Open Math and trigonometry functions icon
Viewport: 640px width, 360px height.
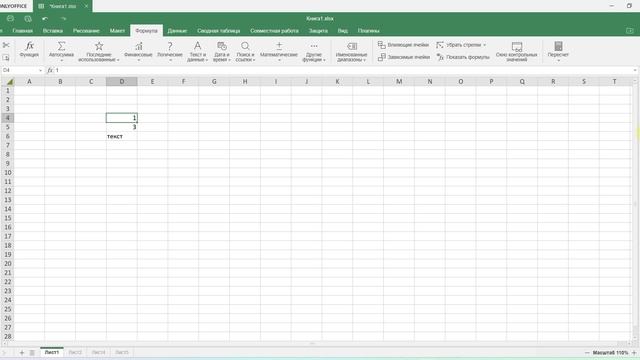coord(279,46)
